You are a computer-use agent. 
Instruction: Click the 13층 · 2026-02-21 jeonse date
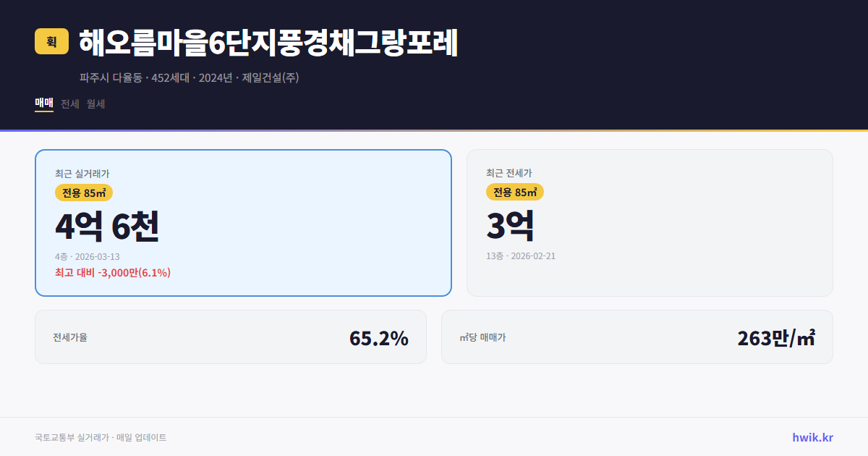(x=522, y=256)
